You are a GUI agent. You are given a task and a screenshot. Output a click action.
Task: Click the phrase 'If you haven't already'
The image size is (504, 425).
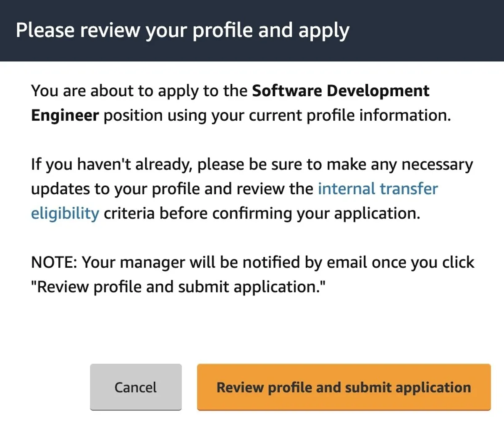pos(111,164)
